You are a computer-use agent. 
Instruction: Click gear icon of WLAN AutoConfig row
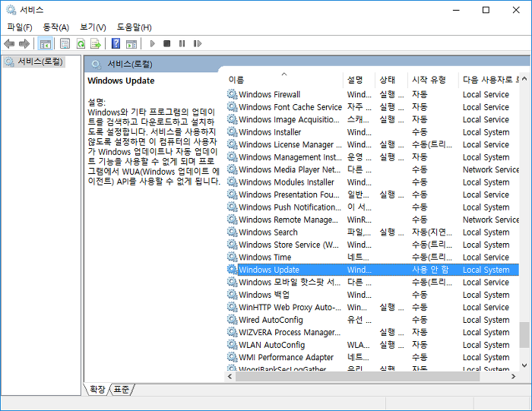(x=232, y=345)
